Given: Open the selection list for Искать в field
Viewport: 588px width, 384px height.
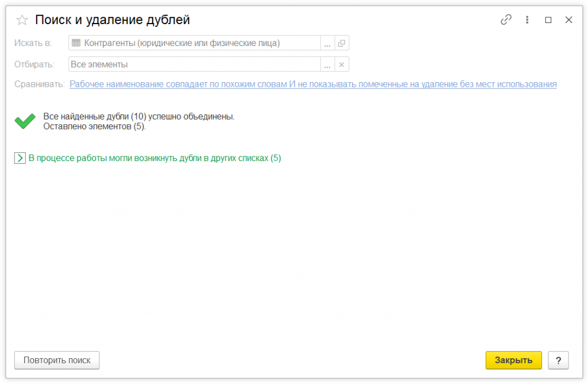Looking at the screenshot, I should click(327, 43).
